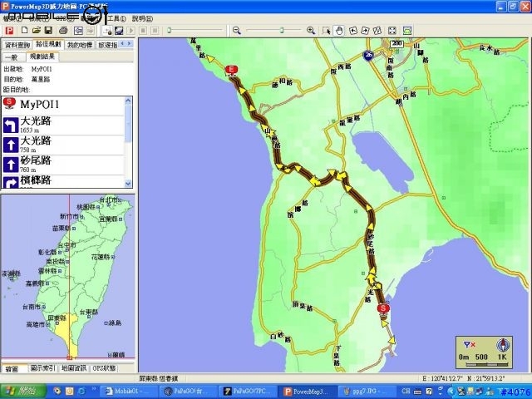Rotate the map left
The width and height of the screenshot is (532, 399).
click(353, 31)
